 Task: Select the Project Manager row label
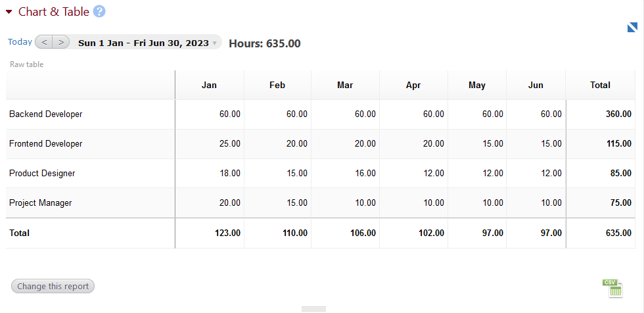tap(41, 203)
